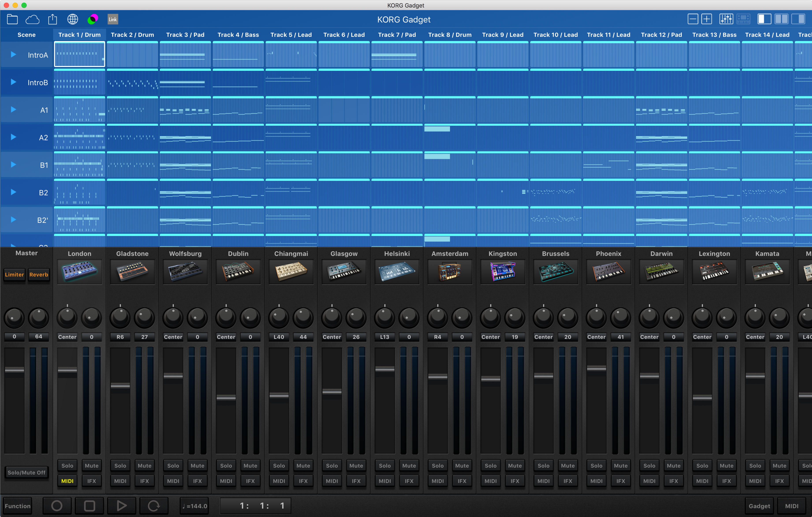The height and width of the screenshot is (517, 812).
Task: Select the Track 7 / Pad header
Action: [397, 35]
